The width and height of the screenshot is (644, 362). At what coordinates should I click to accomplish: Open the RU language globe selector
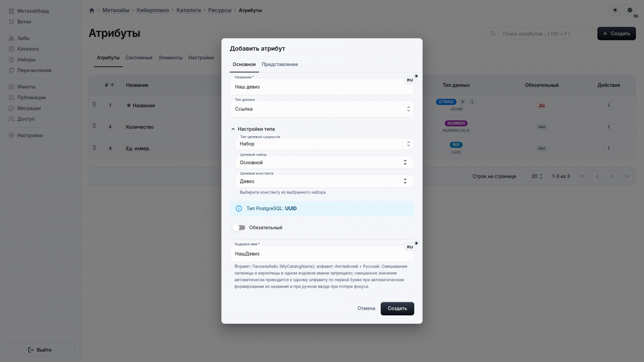pyautogui.click(x=629, y=9)
